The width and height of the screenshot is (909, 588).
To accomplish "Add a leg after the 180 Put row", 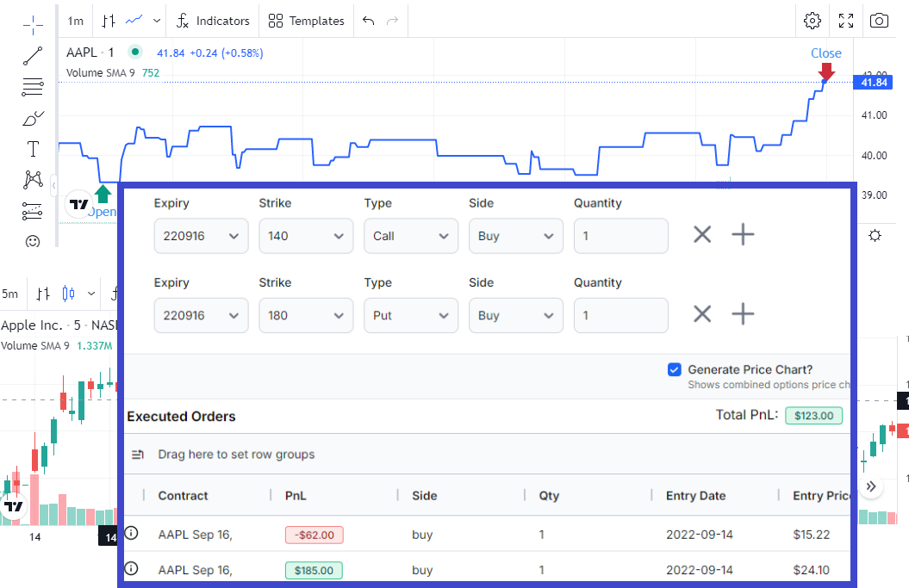I will coord(743,314).
